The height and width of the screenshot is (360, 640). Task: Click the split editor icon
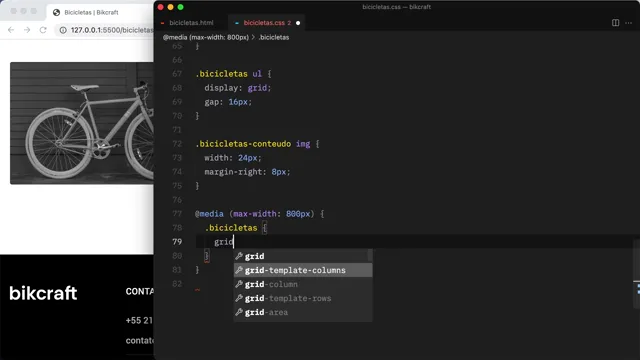pyautogui.click(x=615, y=23)
